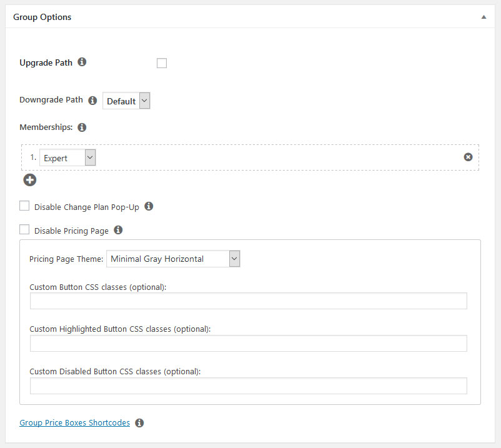This screenshot has width=501, height=448.
Task: Click the Group Options panel title
Action: pyautogui.click(x=42, y=17)
